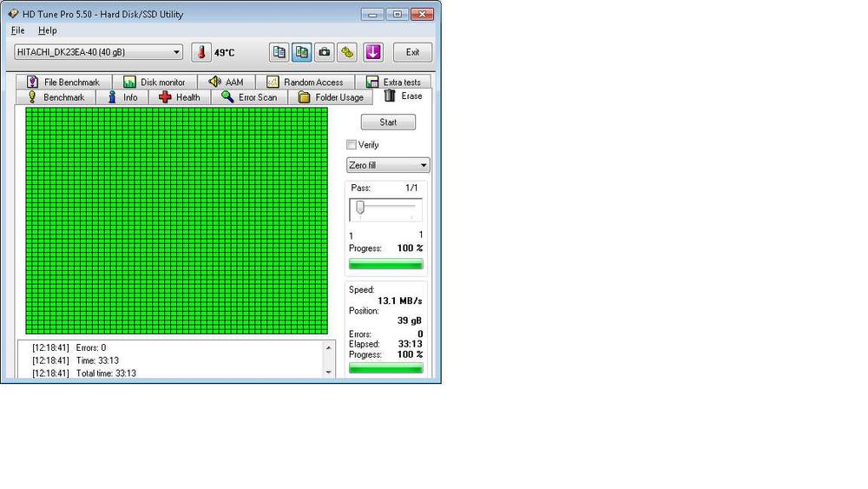Click the log scroll down arrow
The image size is (868, 489).
[x=329, y=372]
